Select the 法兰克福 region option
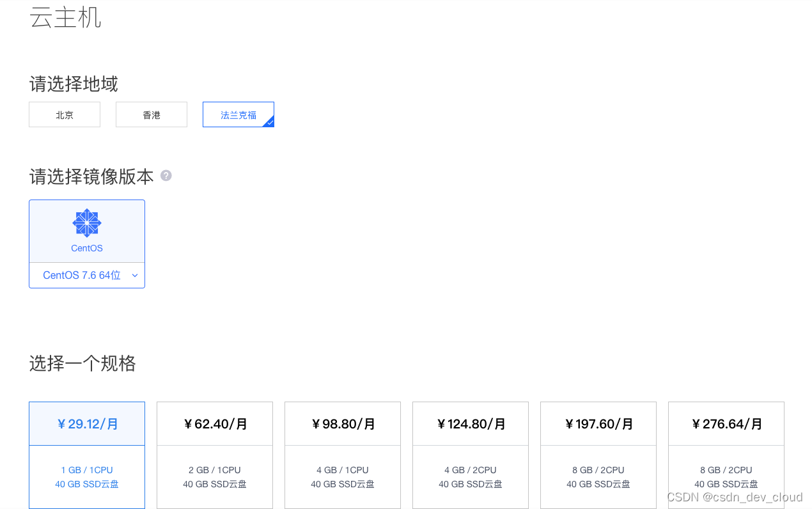This screenshot has height=509, width=812. coord(238,114)
